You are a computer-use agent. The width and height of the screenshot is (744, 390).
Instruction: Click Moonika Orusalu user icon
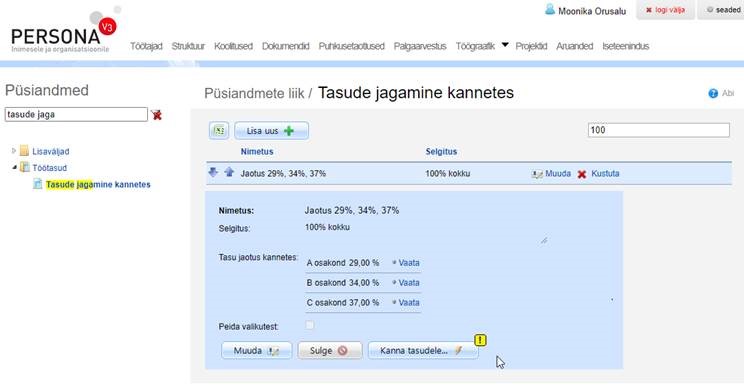click(550, 9)
